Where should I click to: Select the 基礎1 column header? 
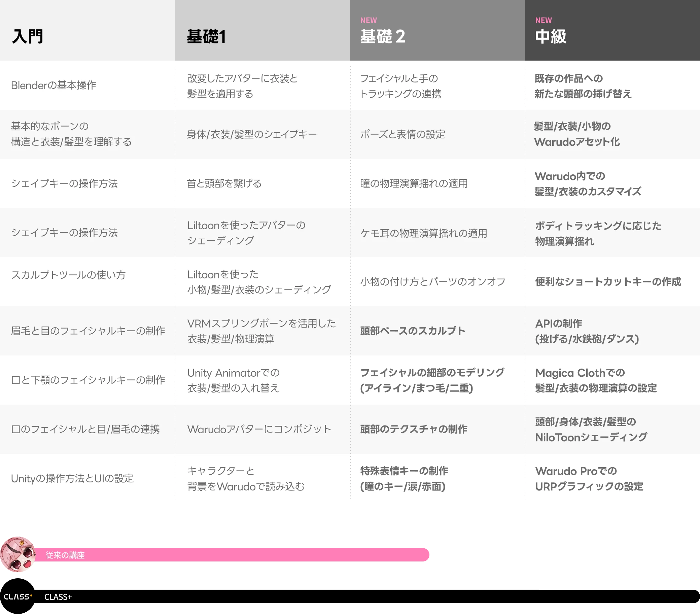(262, 30)
